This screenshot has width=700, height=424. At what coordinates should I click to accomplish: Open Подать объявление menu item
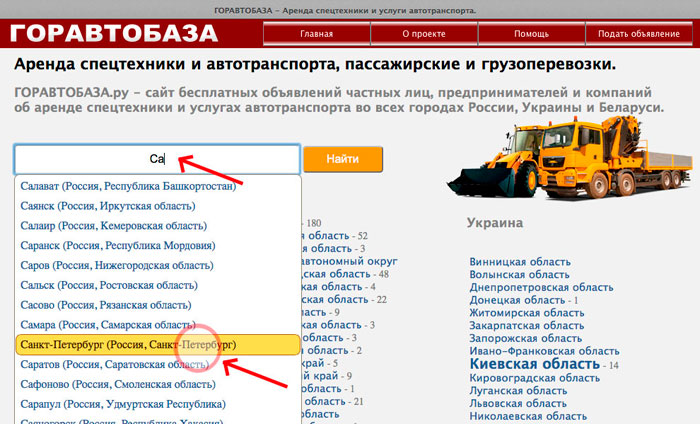point(639,34)
